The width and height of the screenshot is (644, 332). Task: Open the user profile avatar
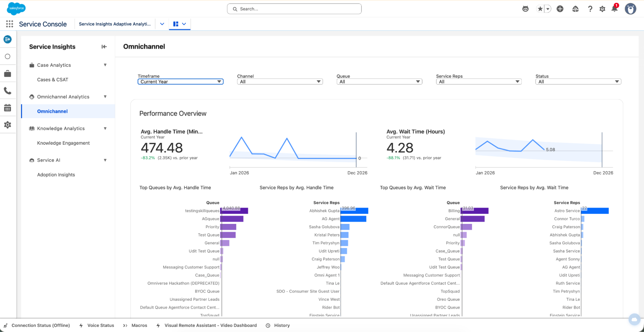click(630, 9)
